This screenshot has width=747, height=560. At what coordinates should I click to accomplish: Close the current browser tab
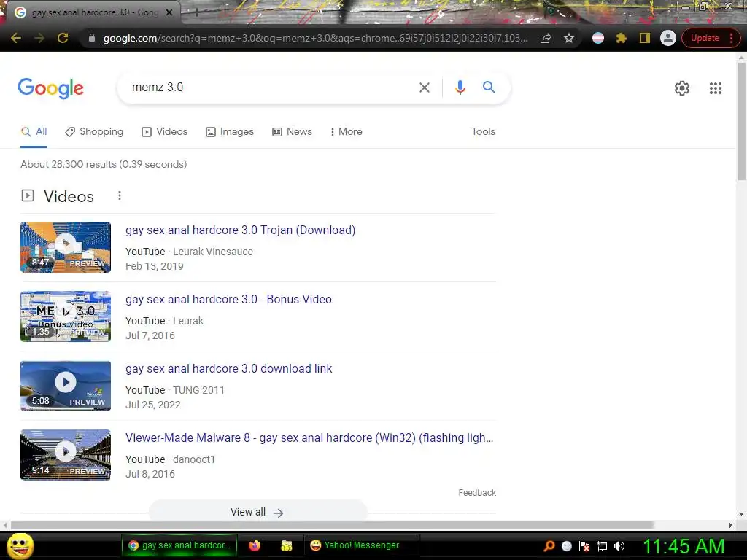169,13
